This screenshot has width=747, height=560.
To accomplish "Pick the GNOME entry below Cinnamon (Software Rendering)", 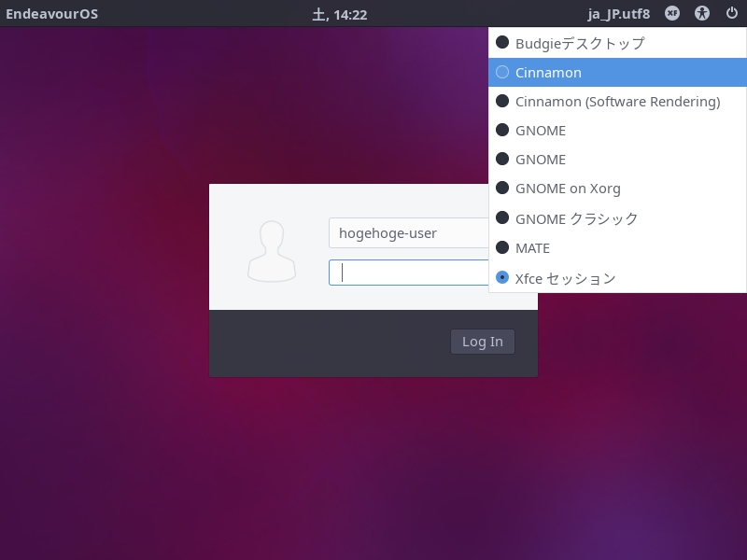I will [617, 131].
